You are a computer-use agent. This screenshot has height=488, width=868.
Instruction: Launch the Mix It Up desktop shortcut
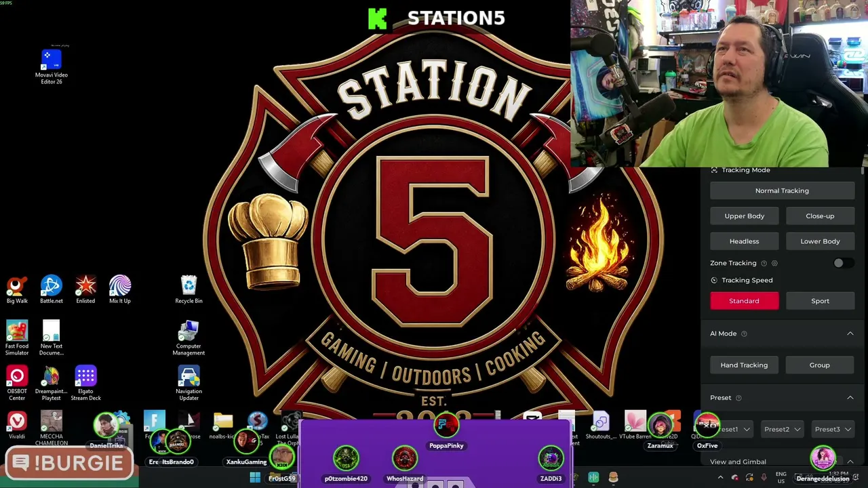[x=120, y=290]
